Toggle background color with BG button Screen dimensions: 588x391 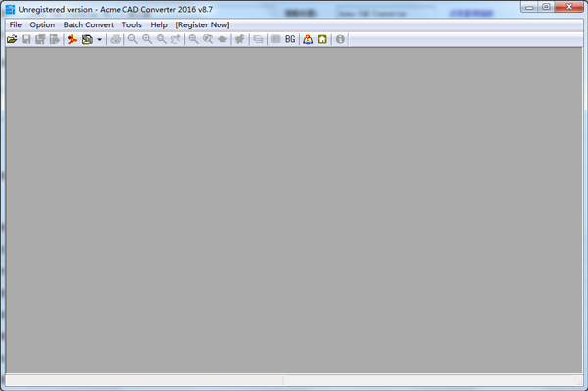[290, 39]
